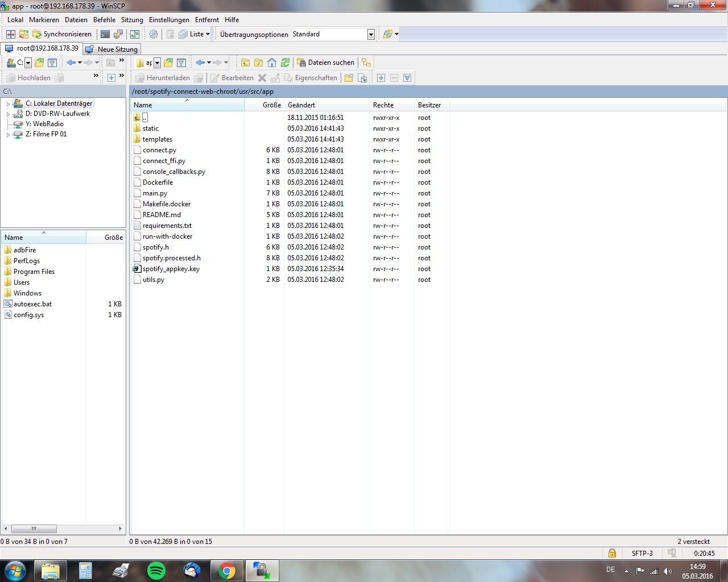
Task: Open the Einstellungen menu
Action: click(169, 20)
